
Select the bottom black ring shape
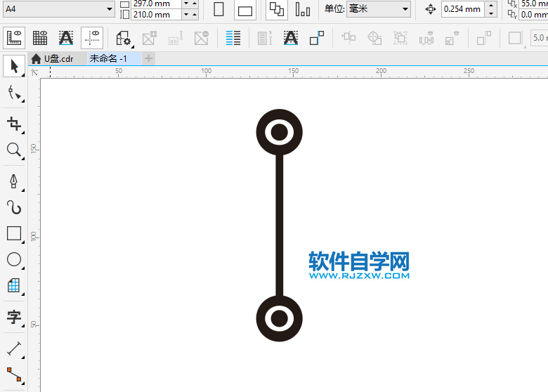pos(279,318)
